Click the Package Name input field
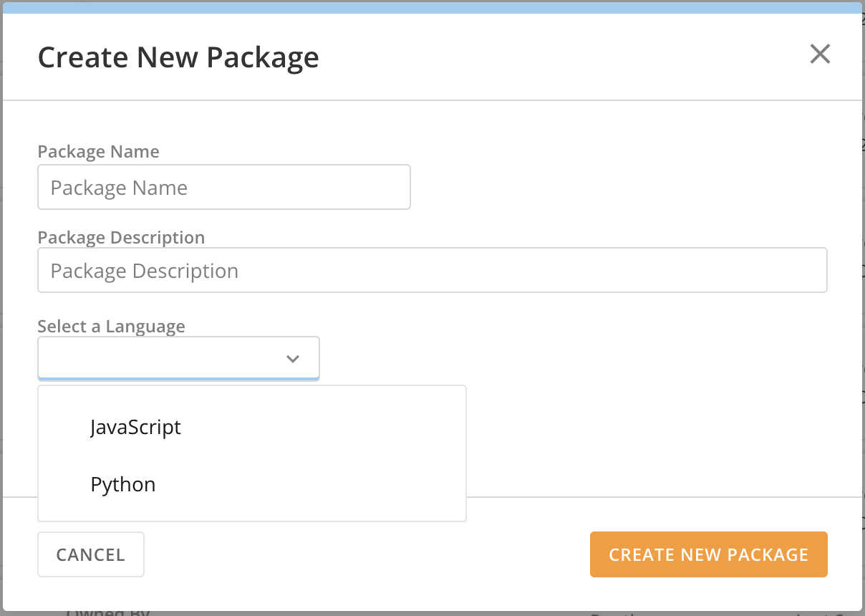Screen dimensions: 865x616 click(x=223, y=187)
